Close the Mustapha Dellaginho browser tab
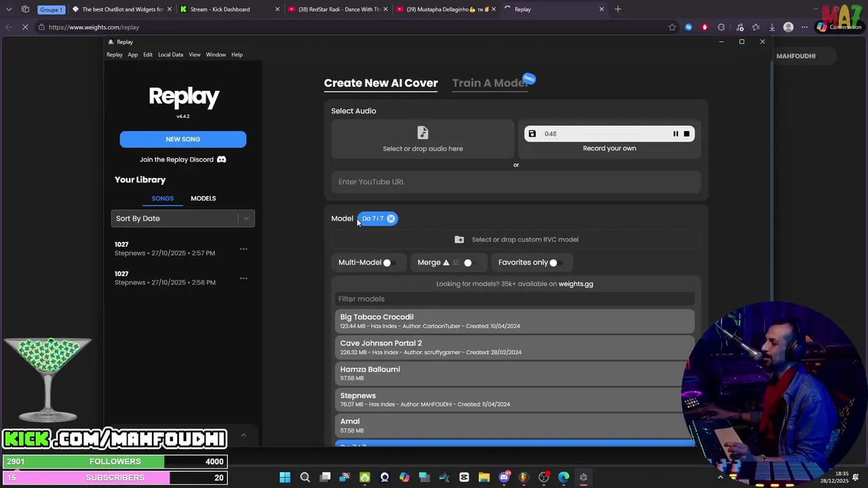 [x=494, y=9]
